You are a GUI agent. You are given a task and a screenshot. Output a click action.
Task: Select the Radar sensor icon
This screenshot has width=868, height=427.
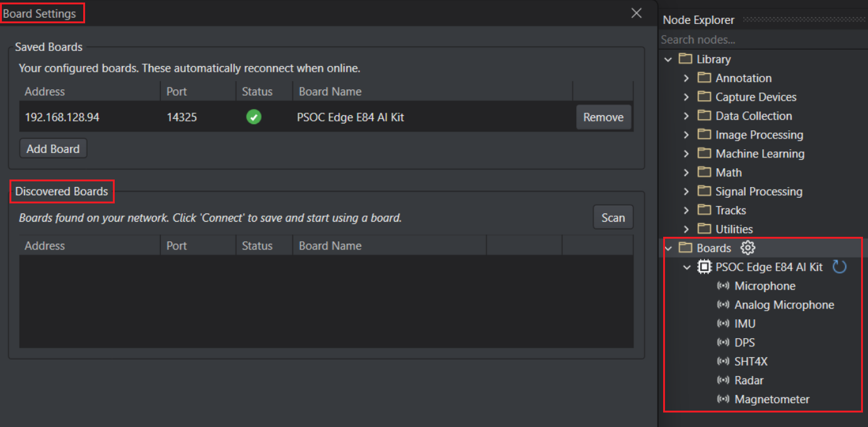[x=723, y=380]
